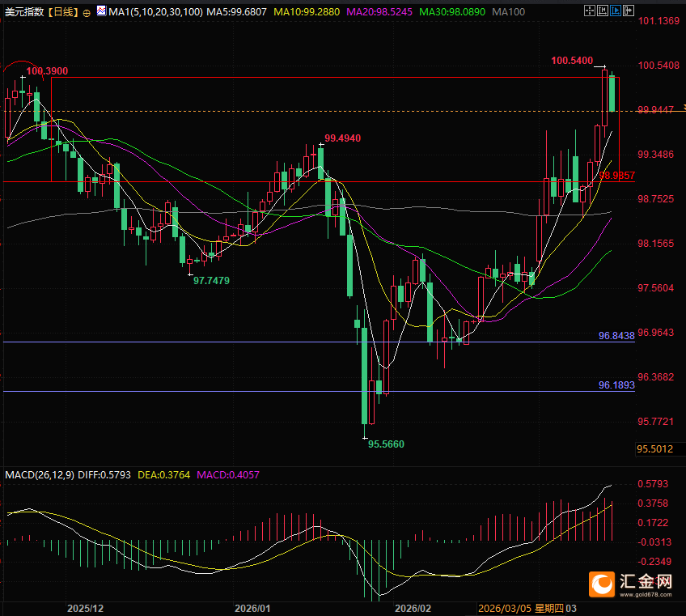Click the 2025/12 date axis label

tap(85, 609)
